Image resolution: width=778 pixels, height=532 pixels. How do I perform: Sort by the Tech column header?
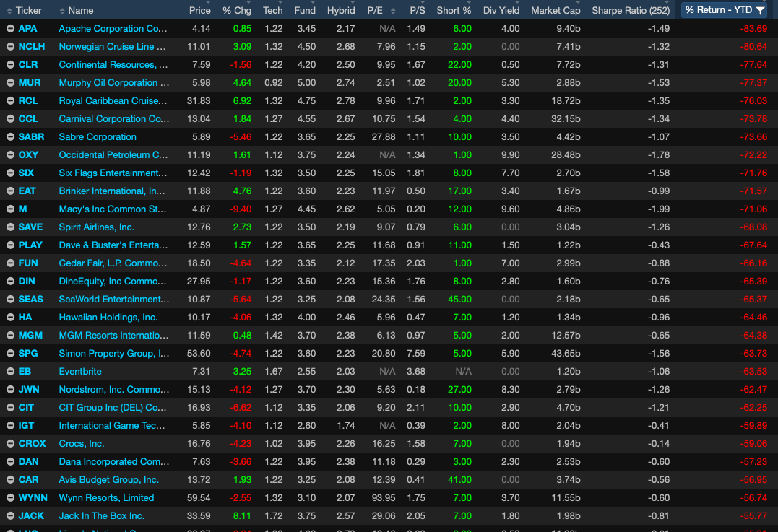pos(272,10)
